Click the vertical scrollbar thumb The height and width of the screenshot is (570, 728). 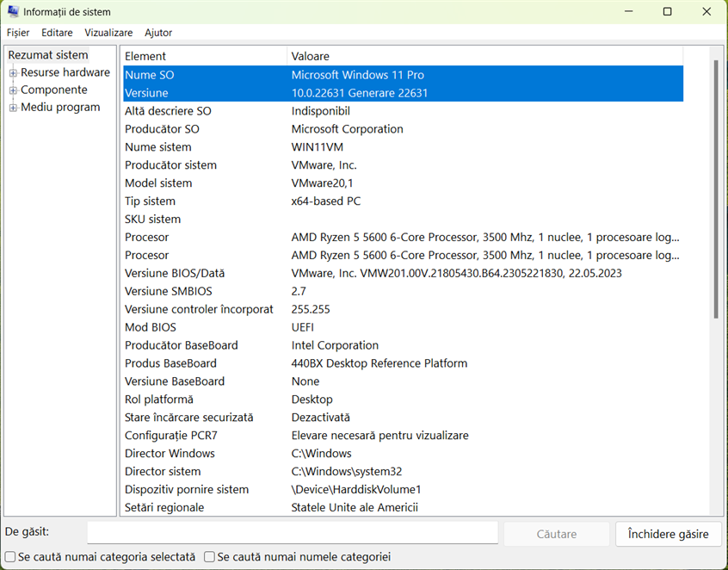pyautogui.click(x=716, y=189)
